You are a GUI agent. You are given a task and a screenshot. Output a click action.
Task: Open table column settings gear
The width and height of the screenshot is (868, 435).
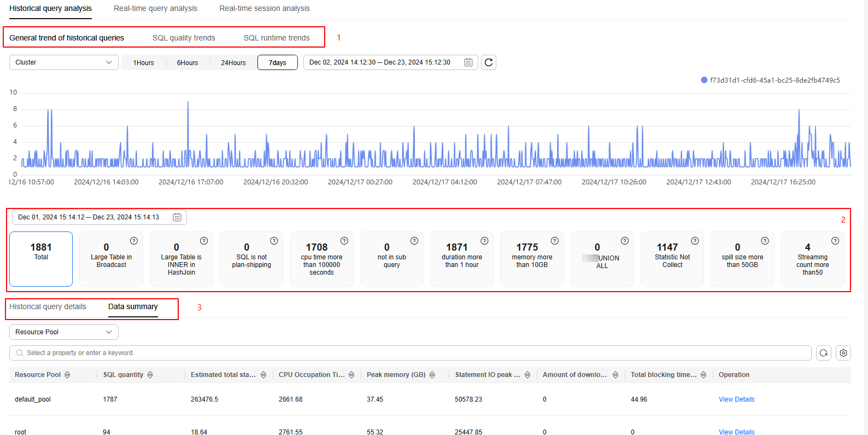point(843,353)
